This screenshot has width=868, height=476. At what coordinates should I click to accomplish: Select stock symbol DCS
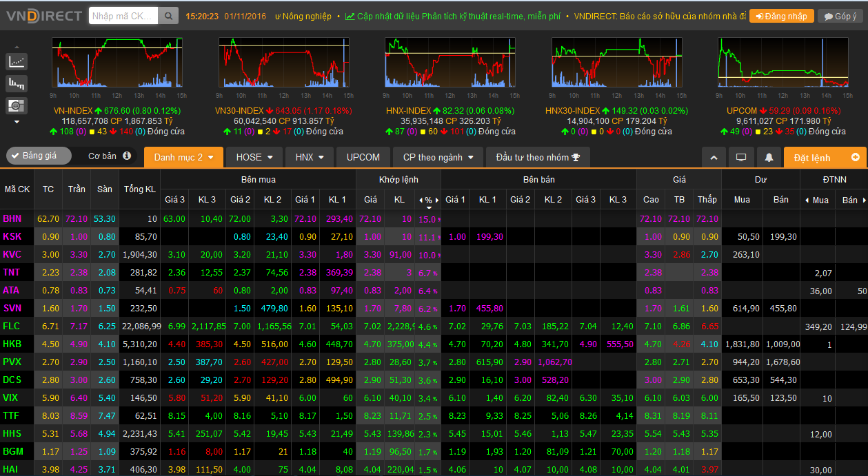(x=12, y=380)
